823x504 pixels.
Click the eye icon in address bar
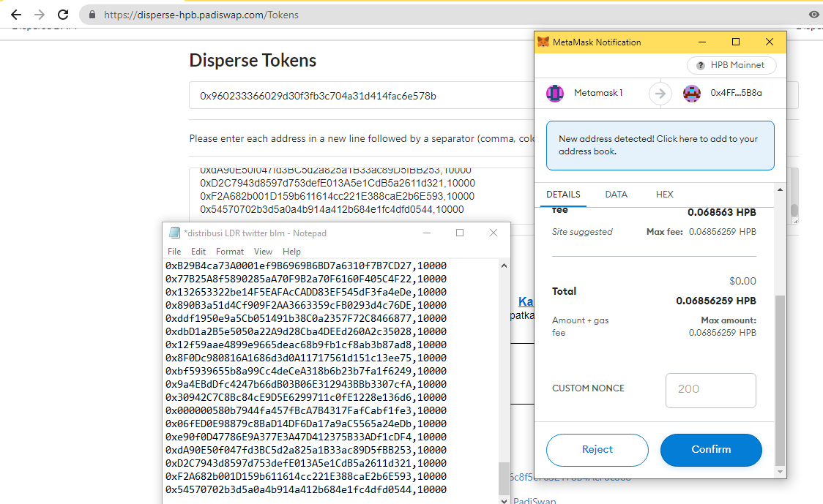(x=813, y=15)
